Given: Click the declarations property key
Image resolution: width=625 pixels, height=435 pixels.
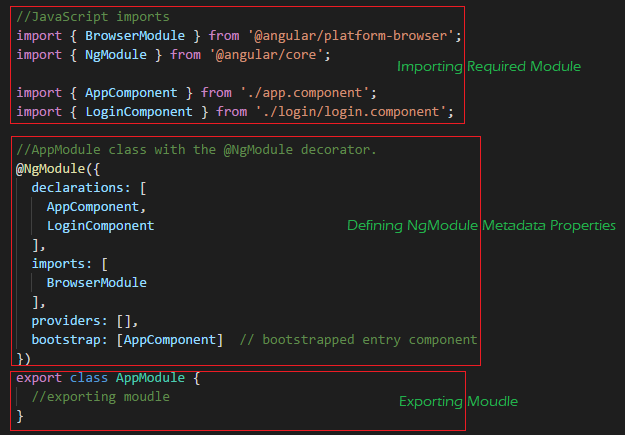Looking at the screenshot, I should click(x=77, y=187).
